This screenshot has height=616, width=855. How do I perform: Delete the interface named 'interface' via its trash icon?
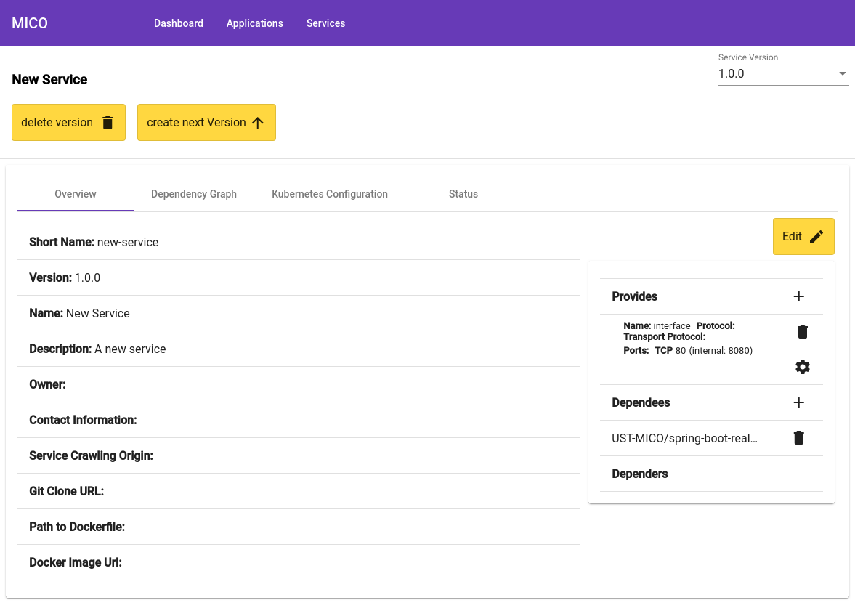click(x=803, y=332)
